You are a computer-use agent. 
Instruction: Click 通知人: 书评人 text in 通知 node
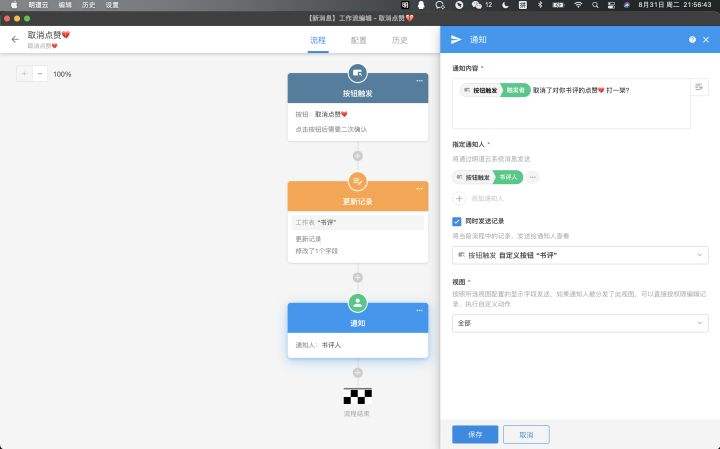[318, 345]
